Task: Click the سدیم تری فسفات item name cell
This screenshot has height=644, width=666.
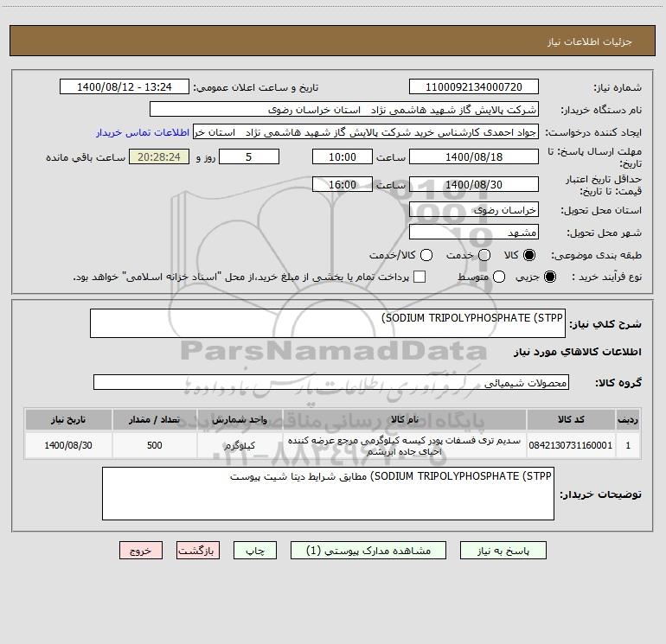Action: tap(405, 446)
